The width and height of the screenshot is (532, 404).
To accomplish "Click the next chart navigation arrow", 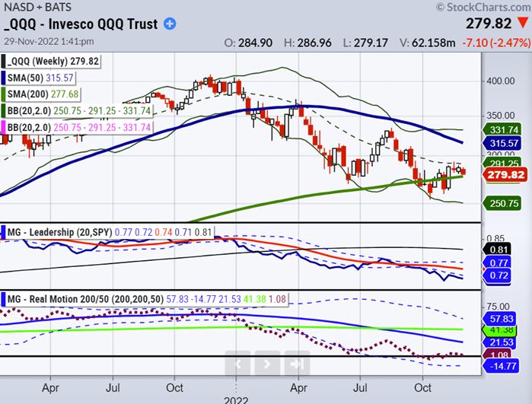I will (x=267, y=364).
